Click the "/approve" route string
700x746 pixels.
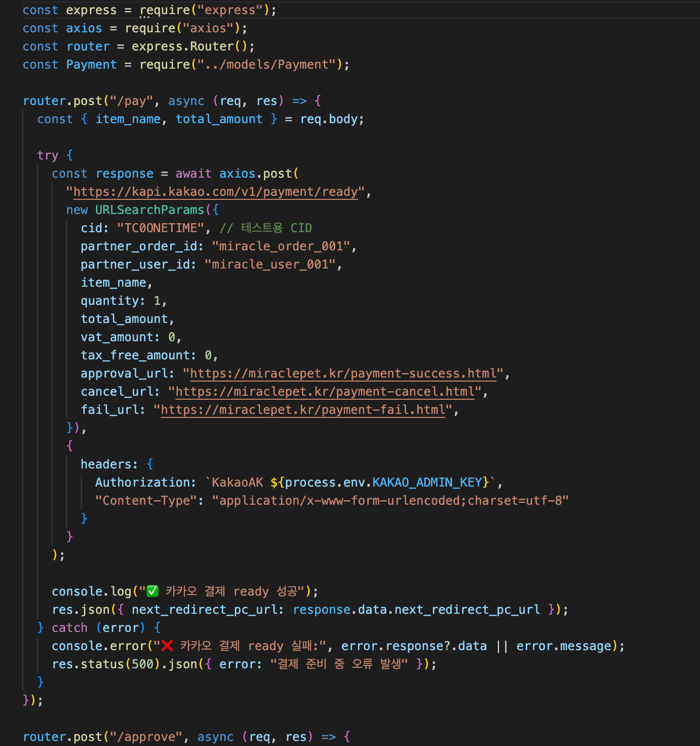tap(146, 737)
